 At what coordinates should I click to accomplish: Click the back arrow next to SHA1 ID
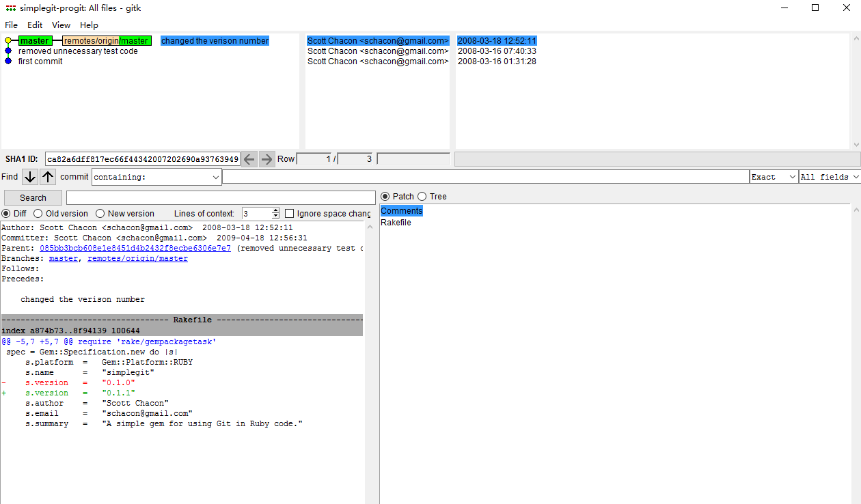(x=249, y=159)
